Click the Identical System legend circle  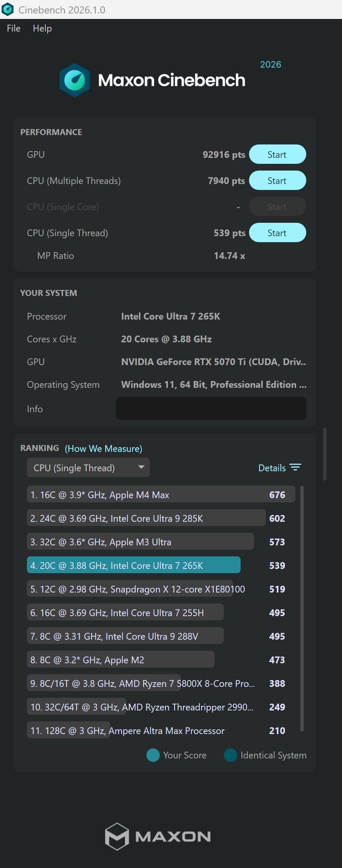click(231, 755)
